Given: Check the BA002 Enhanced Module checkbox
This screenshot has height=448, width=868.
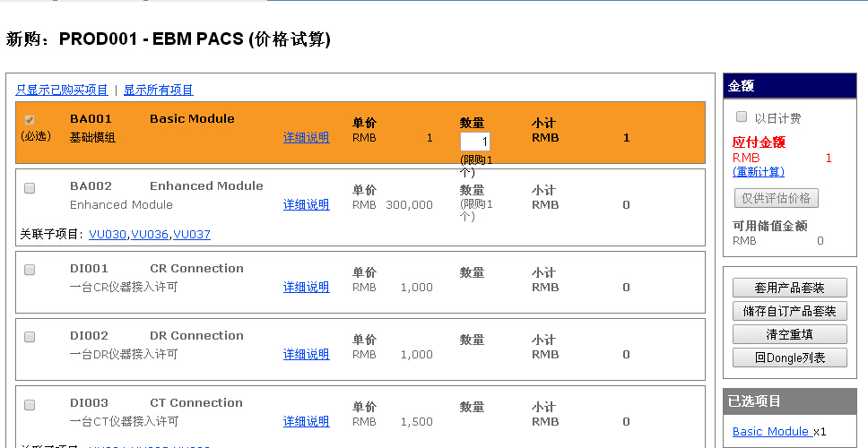Looking at the screenshot, I should (x=30, y=188).
